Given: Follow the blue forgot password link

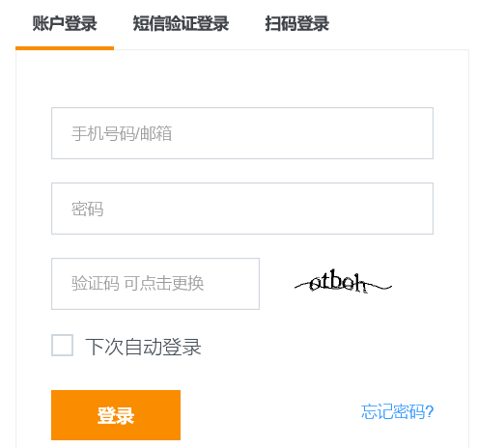Looking at the screenshot, I should (x=397, y=411).
